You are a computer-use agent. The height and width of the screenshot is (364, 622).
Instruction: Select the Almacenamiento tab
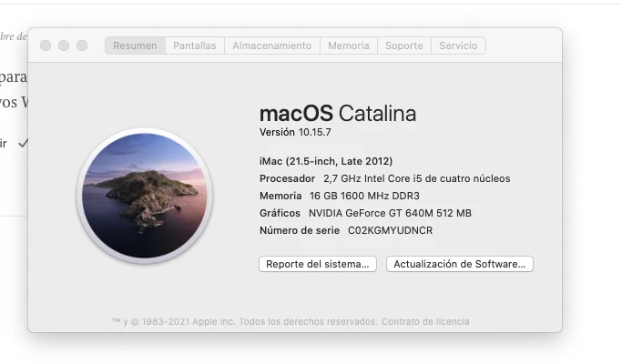click(x=272, y=45)
